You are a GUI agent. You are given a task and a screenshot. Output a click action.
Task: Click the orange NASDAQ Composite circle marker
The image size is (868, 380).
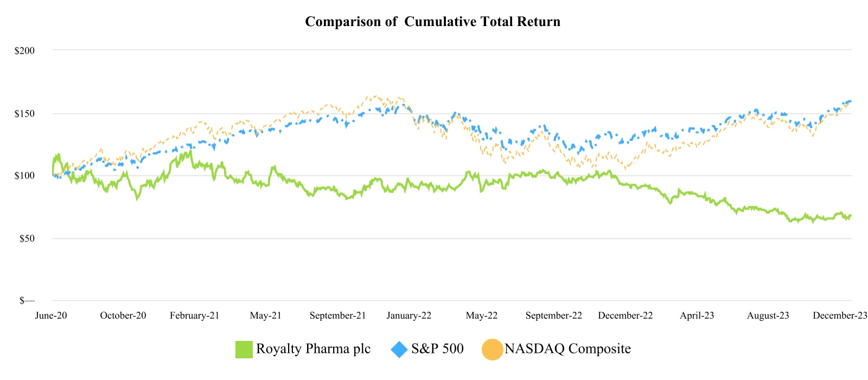(492, 349)
